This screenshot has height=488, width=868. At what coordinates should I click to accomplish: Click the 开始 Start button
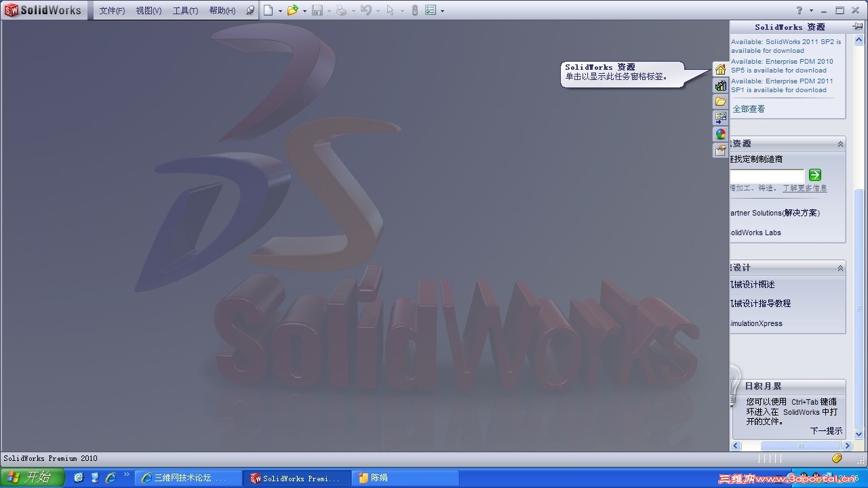point(33,478)
